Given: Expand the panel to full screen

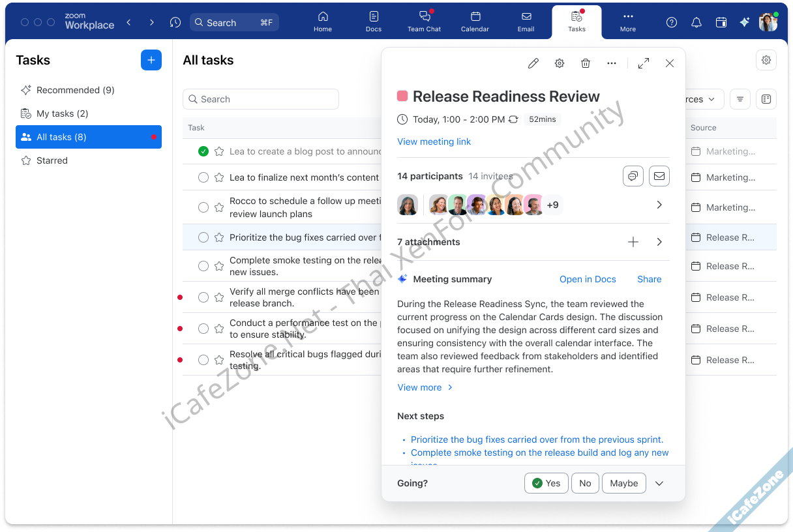Looking at the screenshot, I should tap(643, 63).
